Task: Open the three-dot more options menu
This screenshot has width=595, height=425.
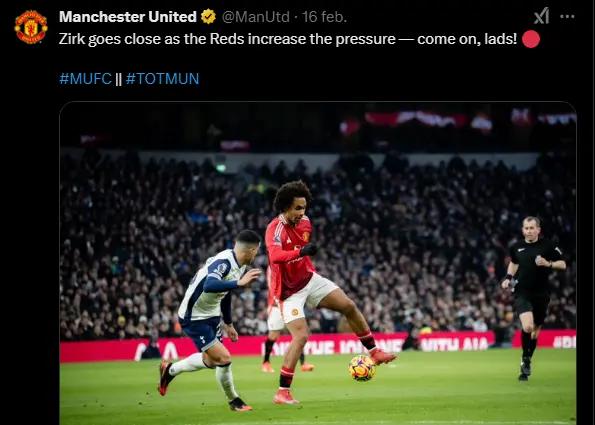Action: [567, 16]
